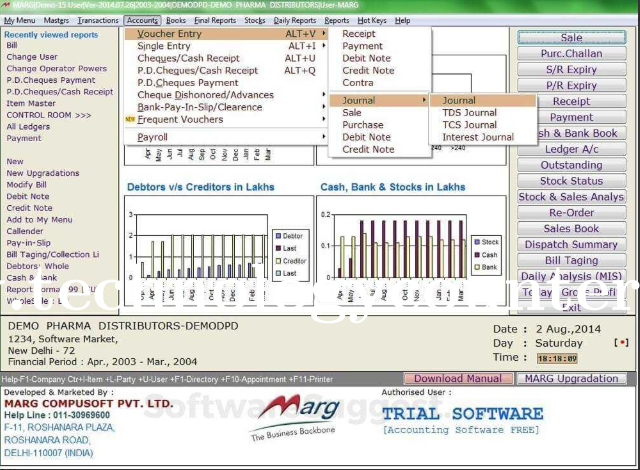This screenshot has width=640, height=470.
Task: Open Change Operator Powers link
Action: [x=56, y=69]
